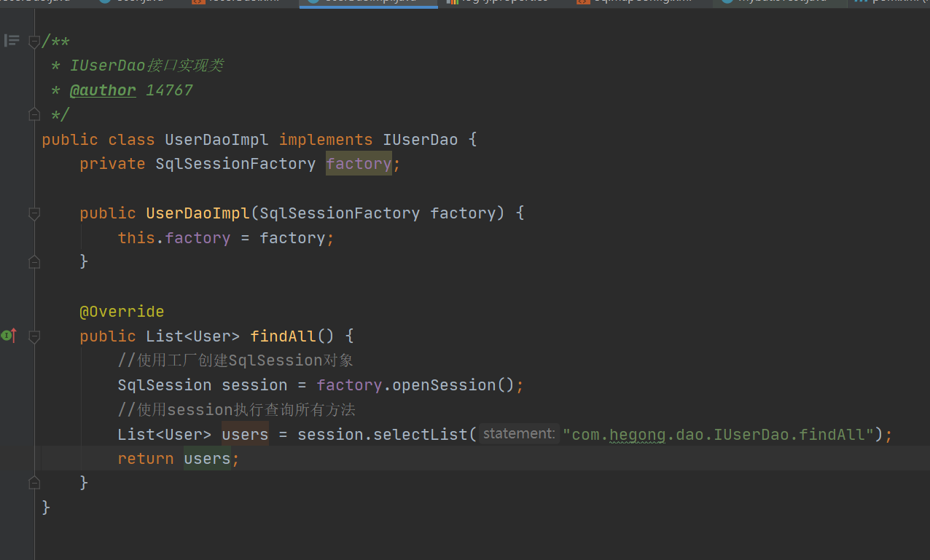The image size is (930, 560).
Task: Click the users variable in the return statement
Action: (207, 459)
